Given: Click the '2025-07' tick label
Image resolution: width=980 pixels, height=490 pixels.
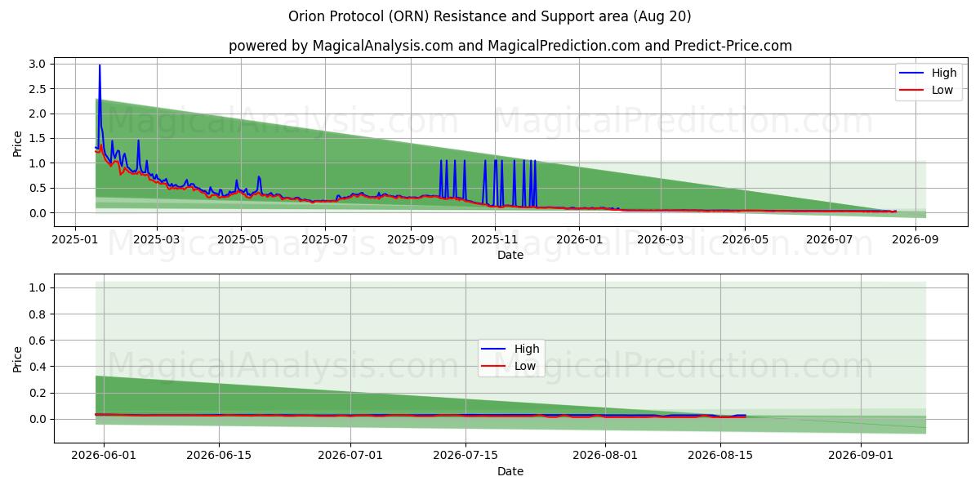Looking at the screenshot, I should point(324,239).
